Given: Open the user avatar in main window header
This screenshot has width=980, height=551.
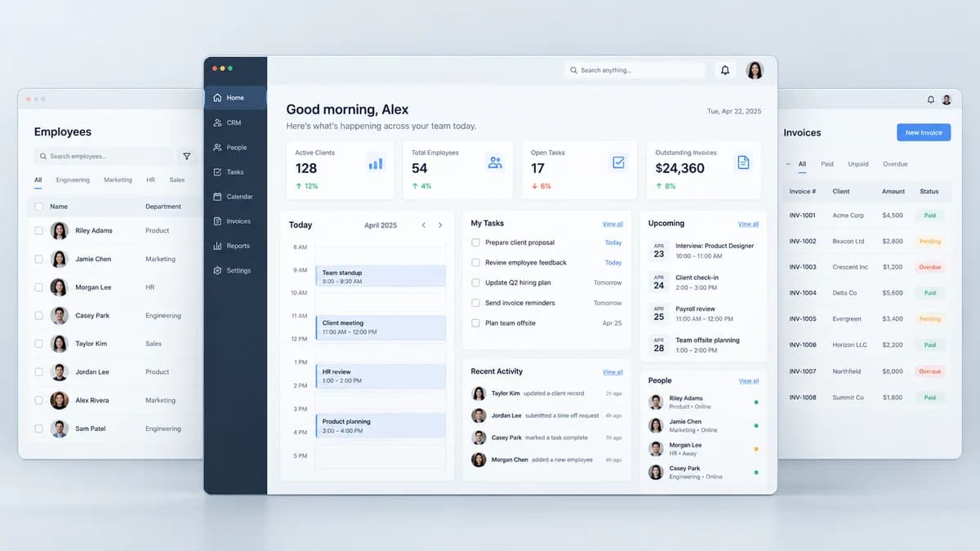Looking at the screenshot, I should (755, 70).
